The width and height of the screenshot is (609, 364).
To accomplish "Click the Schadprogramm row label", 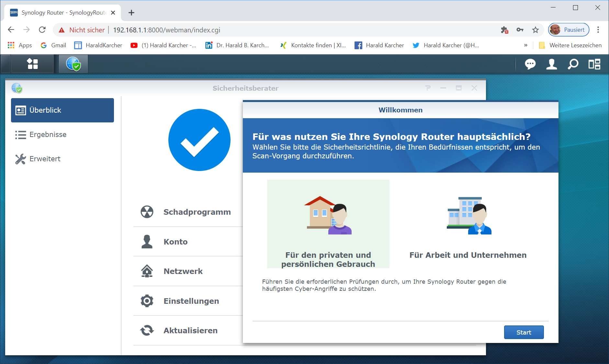I will click(x=197, y=212).
